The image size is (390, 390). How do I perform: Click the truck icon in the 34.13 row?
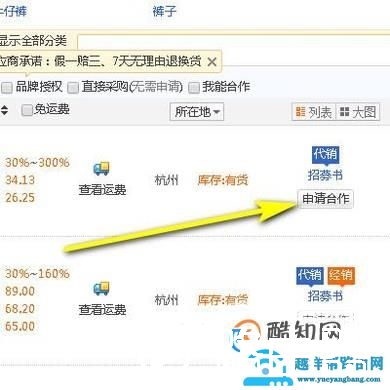(x=101, y=169)
